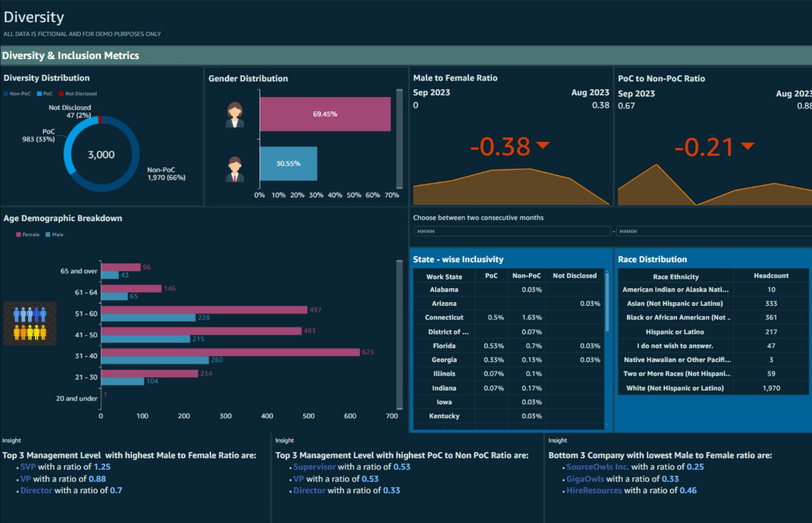Click the PoC to Non-PoC Ratio area chart
The image size is (812, 523).
[715, 185]
